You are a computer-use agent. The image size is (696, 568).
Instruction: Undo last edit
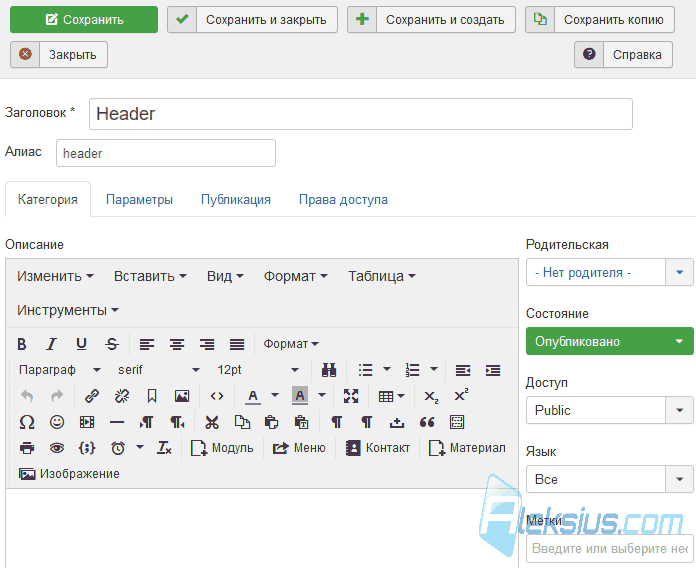pos(27,396)
